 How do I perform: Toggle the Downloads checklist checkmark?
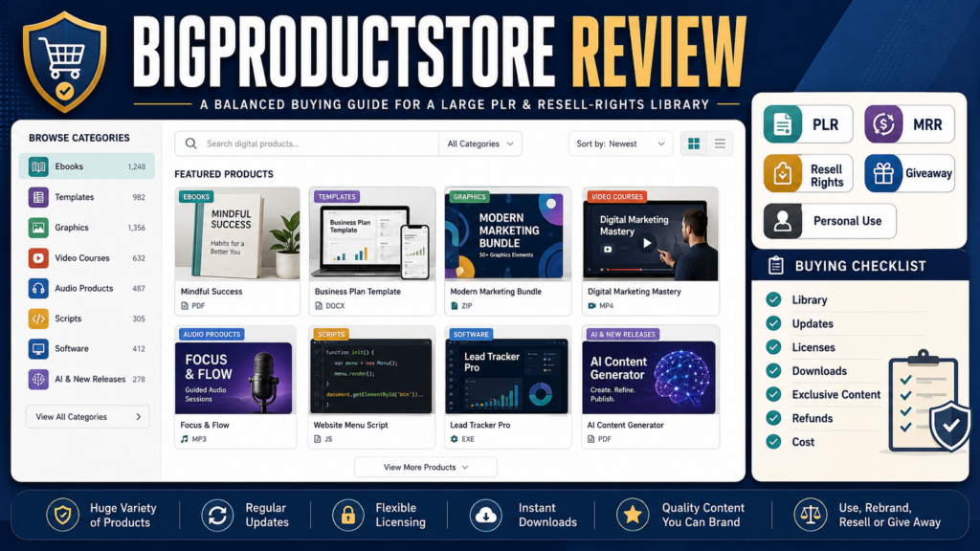click(773, 371)
